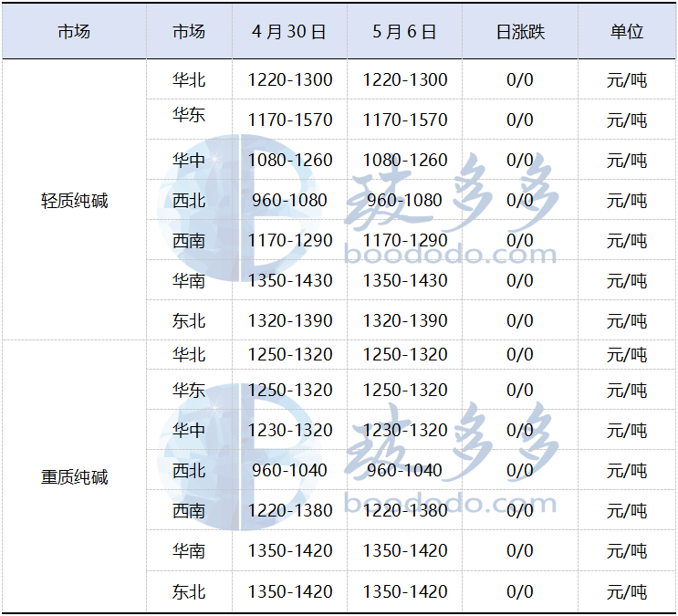Click 0/0 change in 重质纯碱 东北 row
This screenshot has height=616, width=678.
[520, 591]
